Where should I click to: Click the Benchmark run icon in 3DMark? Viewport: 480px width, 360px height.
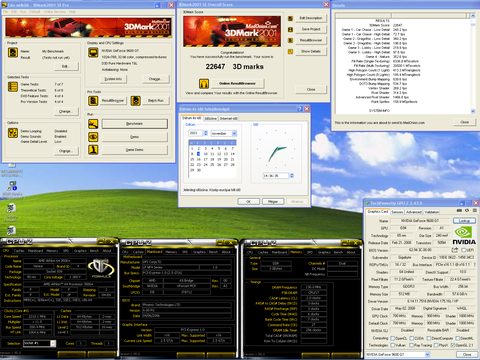click(x=93, y=124)
